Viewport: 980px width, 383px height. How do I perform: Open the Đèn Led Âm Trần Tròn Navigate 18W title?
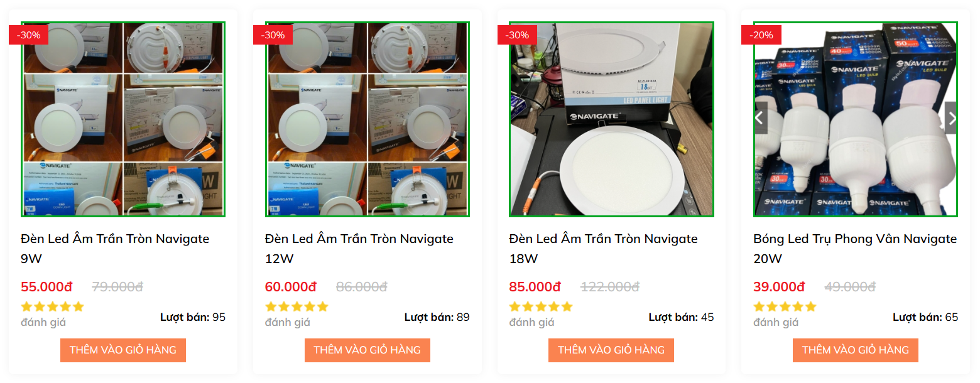(x=603, y=249)
